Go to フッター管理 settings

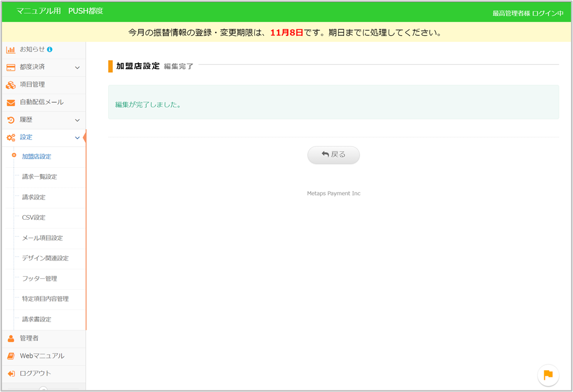click(39, 278)
